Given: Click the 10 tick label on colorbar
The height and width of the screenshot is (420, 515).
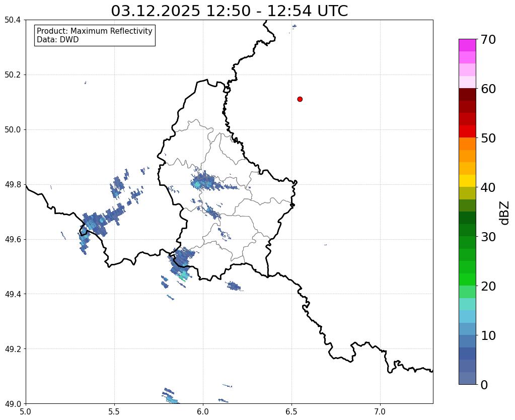Looking at the screenshot, I should (488, 335).
